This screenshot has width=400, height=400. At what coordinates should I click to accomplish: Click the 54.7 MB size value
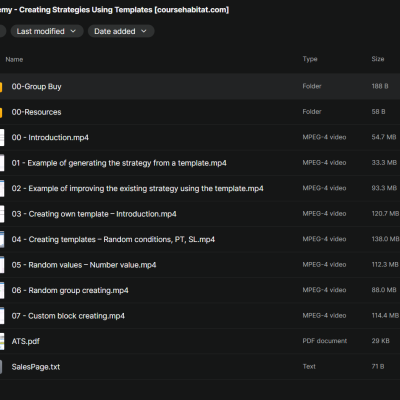[384, 137]
